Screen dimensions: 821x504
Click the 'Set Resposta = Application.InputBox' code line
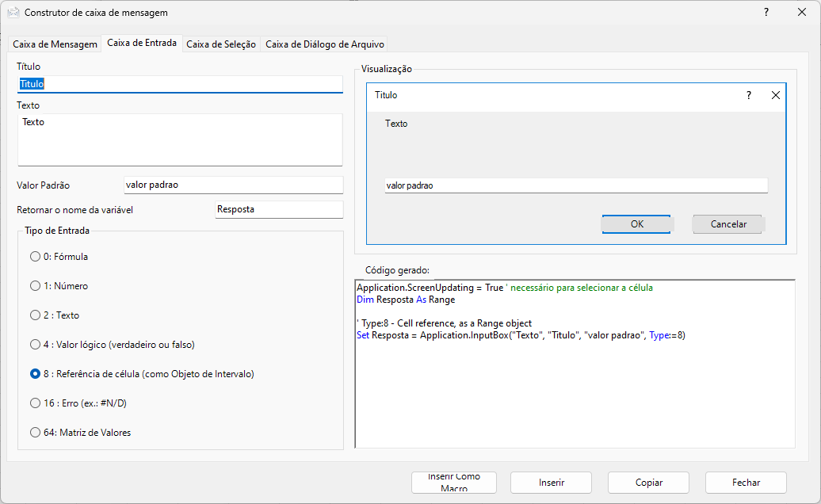pos(521,335)
